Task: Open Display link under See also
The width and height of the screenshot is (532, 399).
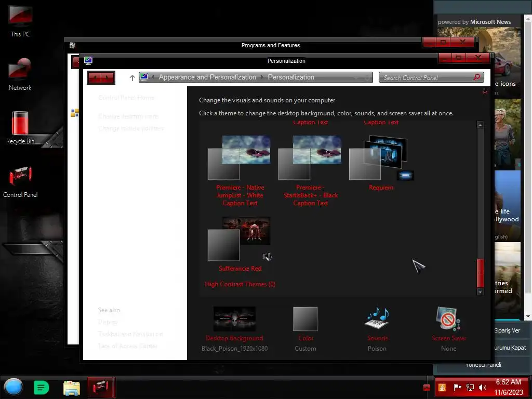Action: (108, 322)
